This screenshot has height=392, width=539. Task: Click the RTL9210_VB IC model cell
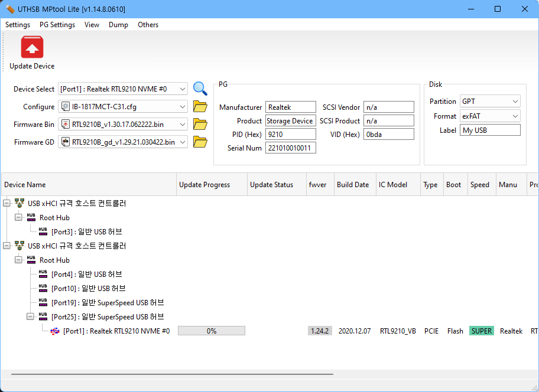coord(398,331)
